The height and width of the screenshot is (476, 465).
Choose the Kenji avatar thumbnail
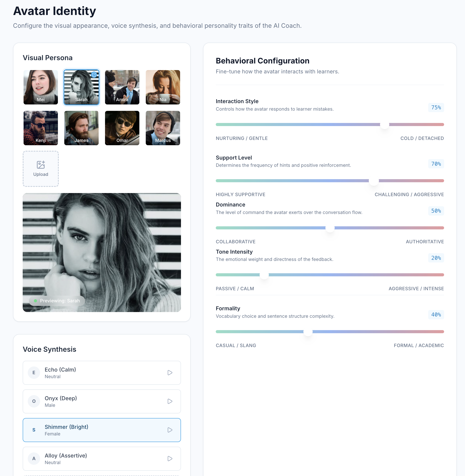point(41,128)
